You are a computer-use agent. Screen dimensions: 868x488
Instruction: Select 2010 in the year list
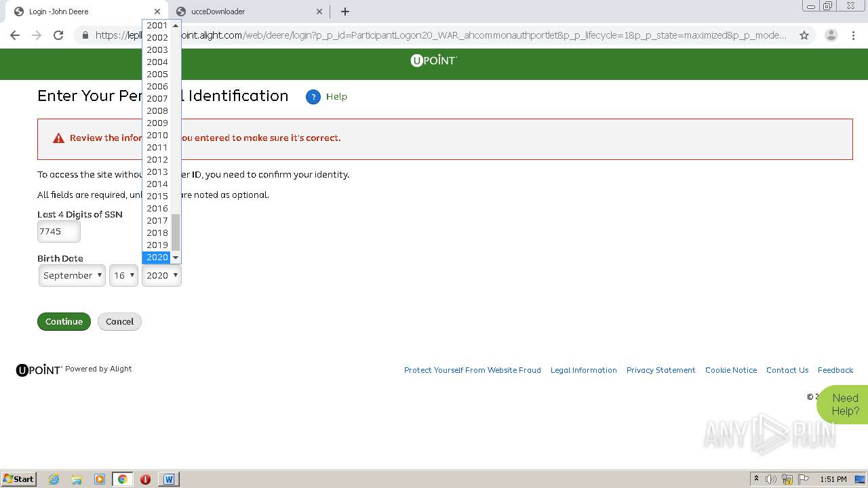point(157,136)
